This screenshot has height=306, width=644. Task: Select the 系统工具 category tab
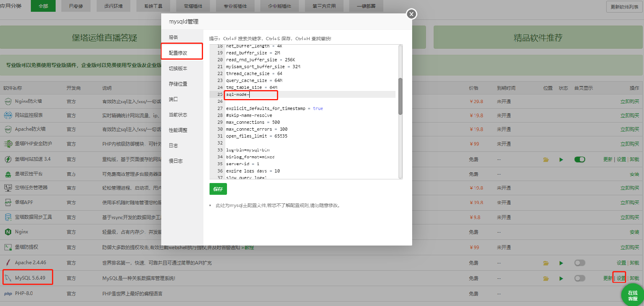click(153, 6)
